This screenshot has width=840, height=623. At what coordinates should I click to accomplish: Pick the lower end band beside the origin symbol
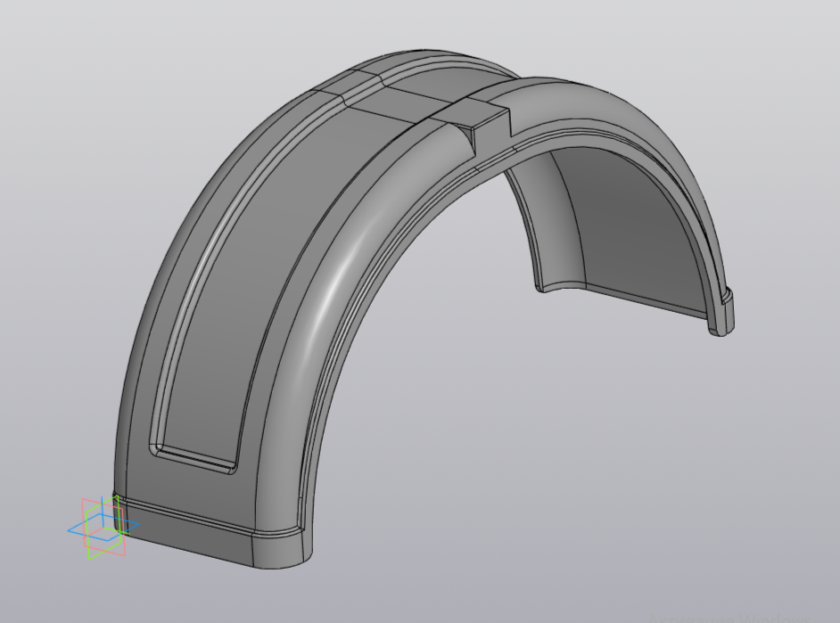(188, 533)
